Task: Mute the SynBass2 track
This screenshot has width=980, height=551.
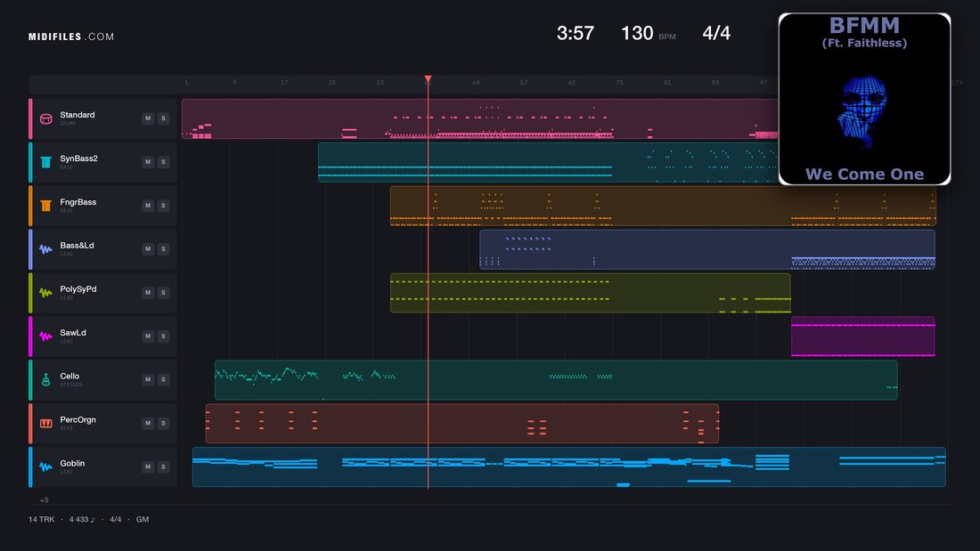Action: point(148,162)
